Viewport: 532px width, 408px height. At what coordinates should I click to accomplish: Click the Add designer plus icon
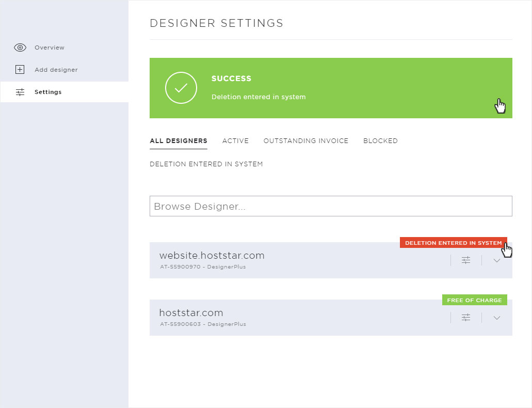pos(20,70)
